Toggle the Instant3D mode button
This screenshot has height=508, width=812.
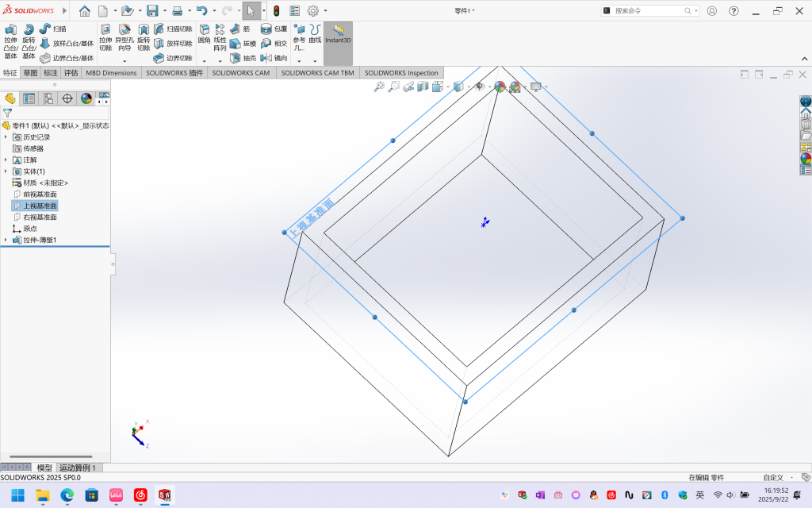(x=338, y=35)
